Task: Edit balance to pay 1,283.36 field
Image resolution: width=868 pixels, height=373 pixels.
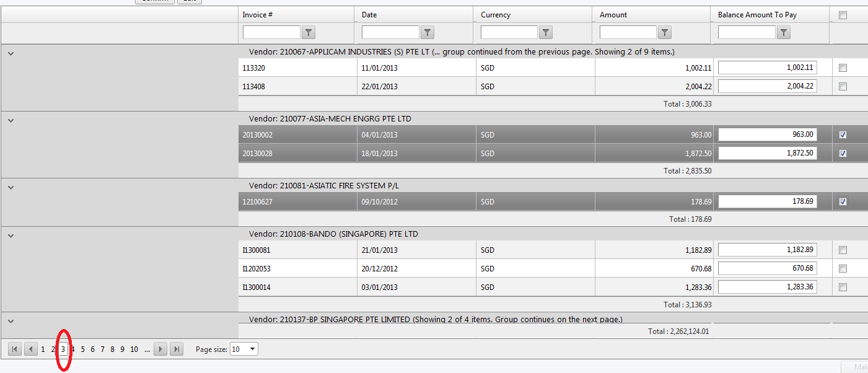Action: 767,287
